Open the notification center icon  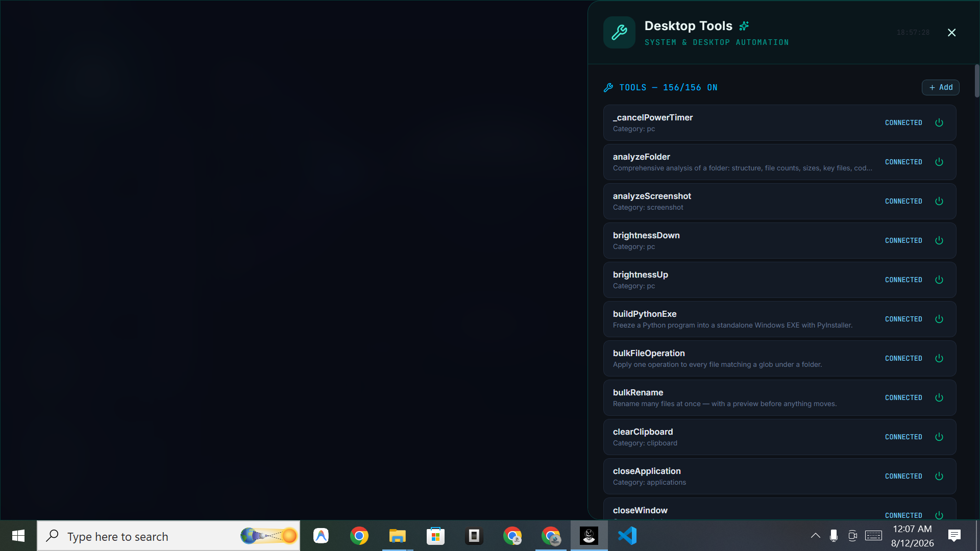point(954,536)
